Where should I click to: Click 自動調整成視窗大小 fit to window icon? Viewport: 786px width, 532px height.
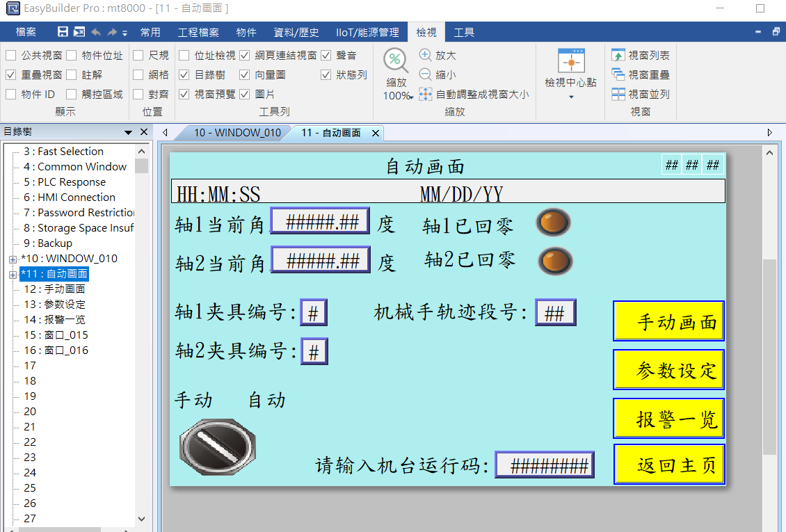click(426, 94)
